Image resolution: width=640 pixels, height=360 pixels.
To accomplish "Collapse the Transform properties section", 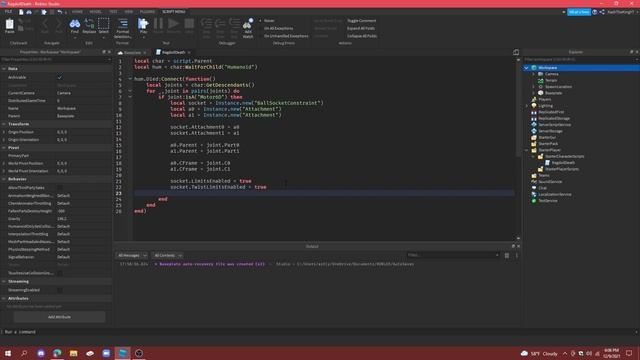I will pos(4,124).
